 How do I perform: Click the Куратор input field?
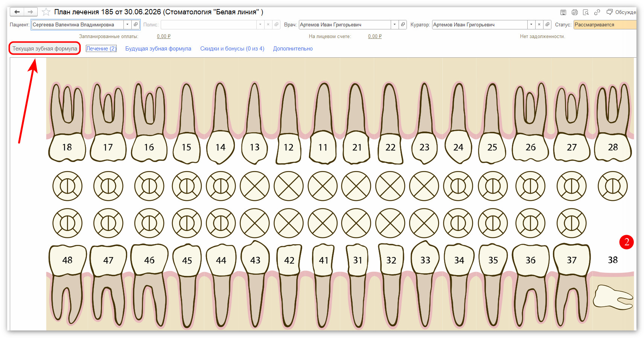click(480, 24)
